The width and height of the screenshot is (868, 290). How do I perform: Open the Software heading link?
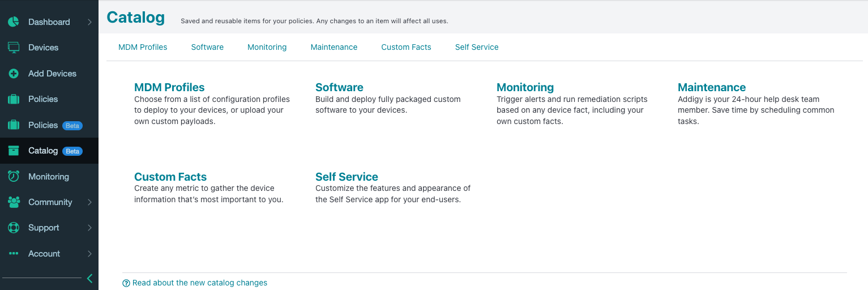pos(339,87)
